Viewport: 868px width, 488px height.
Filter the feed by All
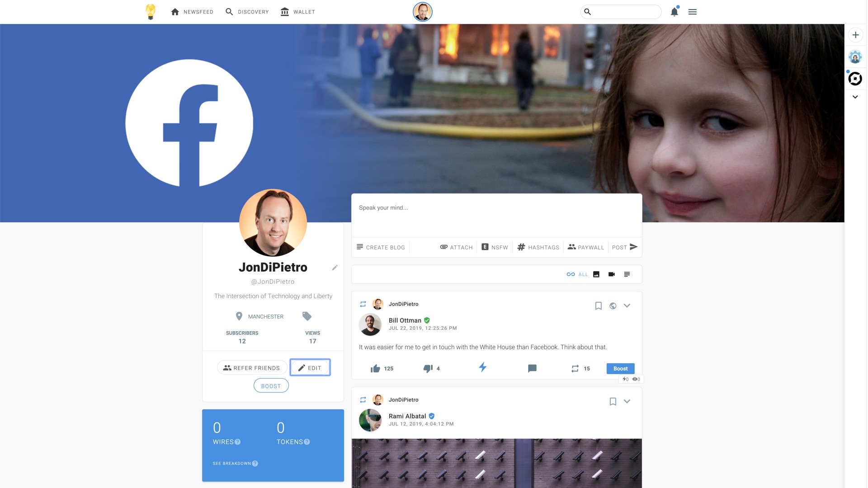[577, 274]
